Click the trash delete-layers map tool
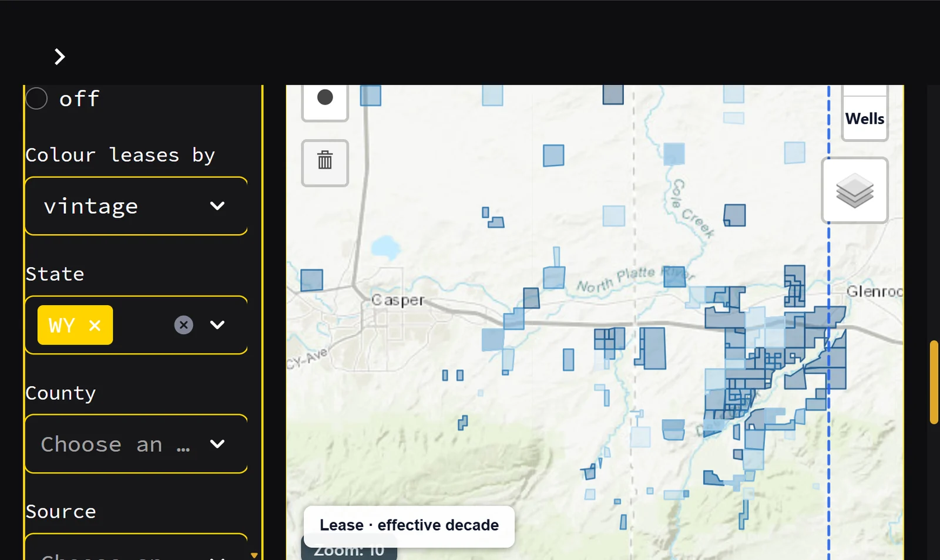Screen dimensions: 940x560 [325, 163]
